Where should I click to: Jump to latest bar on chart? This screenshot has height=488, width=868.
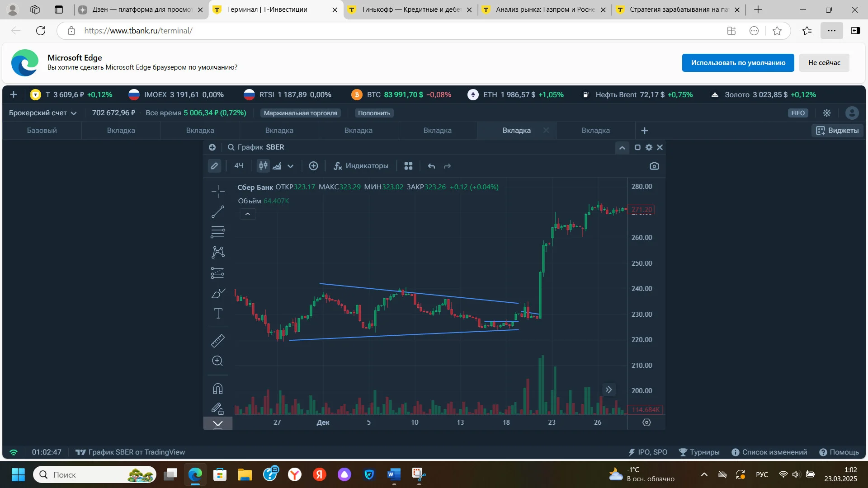609,389
